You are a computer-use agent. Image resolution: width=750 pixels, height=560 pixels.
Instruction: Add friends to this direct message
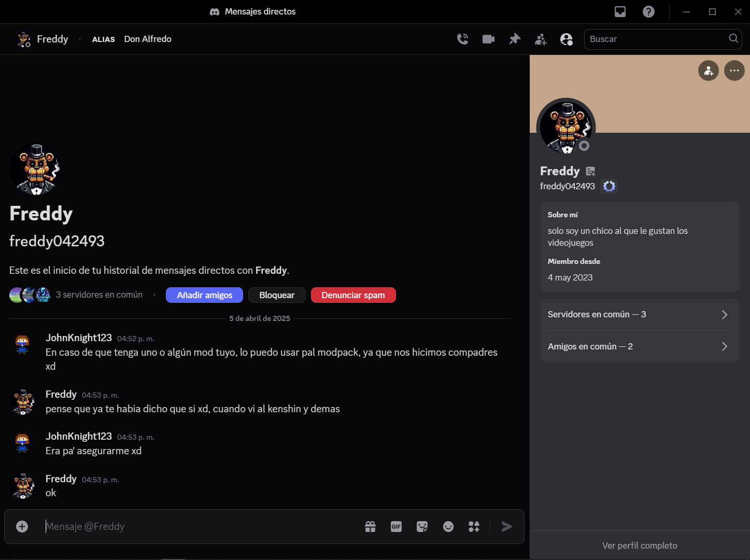pyautogui.click(x=541, y=39)
